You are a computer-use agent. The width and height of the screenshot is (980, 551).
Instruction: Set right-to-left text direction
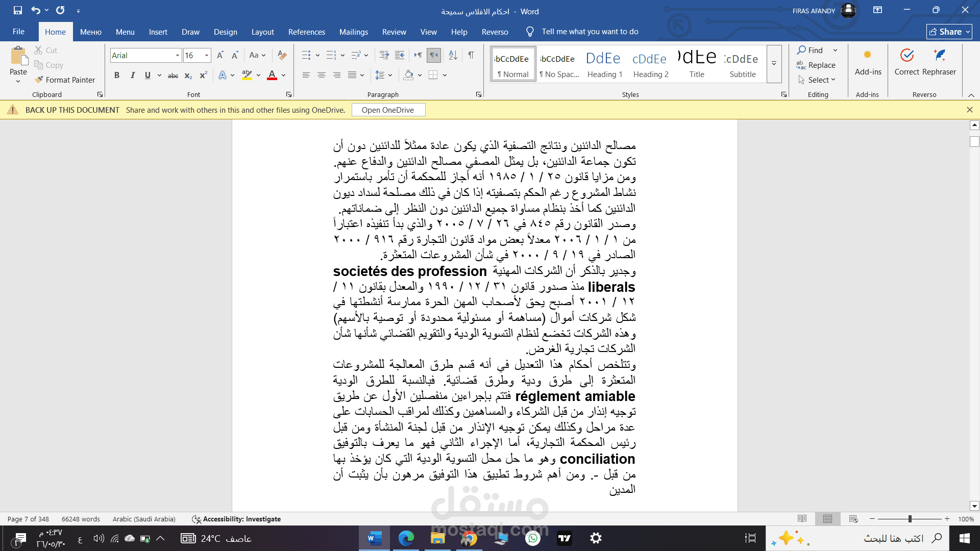[x=434, y=55]
